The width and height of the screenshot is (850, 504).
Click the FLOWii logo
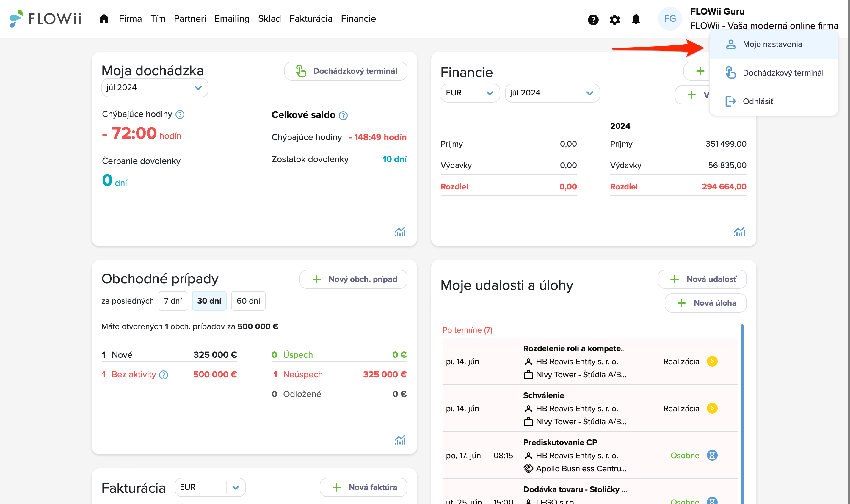(46, 19)
